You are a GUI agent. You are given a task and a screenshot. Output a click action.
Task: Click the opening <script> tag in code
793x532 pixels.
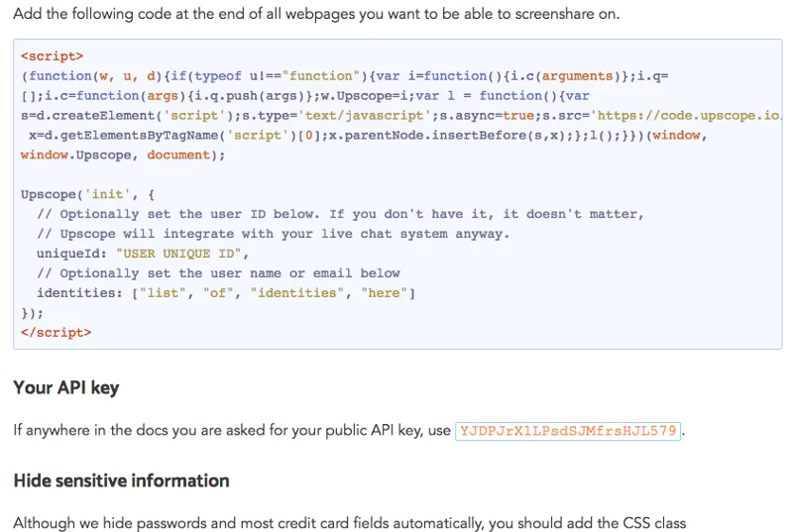(52, 56)
